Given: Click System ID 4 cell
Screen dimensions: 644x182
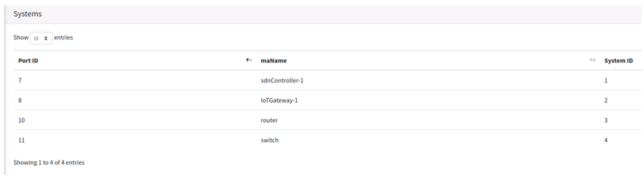Looking at the screenshot, I should (606, 140).
